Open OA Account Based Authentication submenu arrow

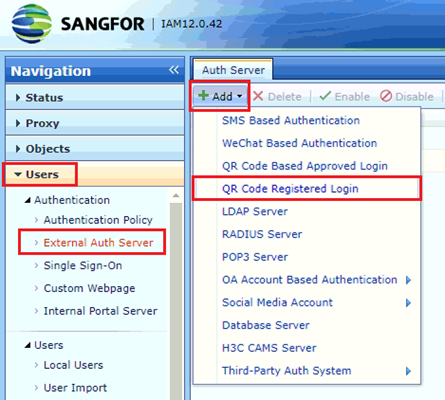pyautogui.click(x=408, y=280)
